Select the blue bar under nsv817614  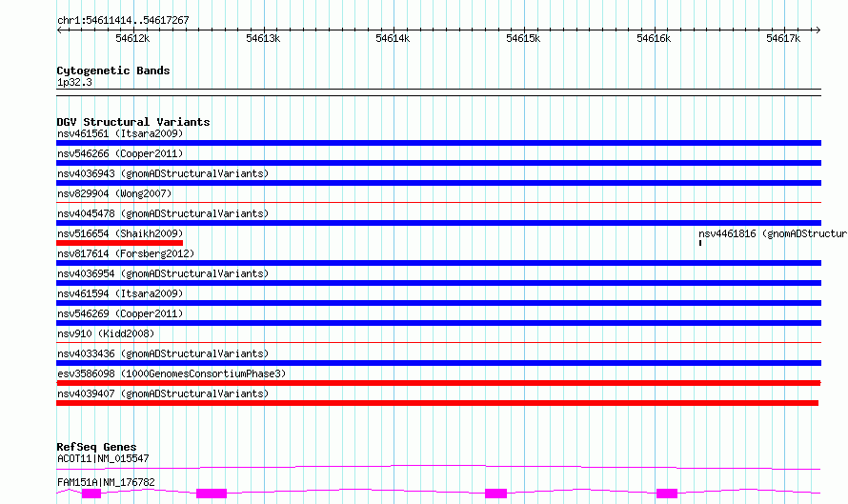click(x=438, y=263)
